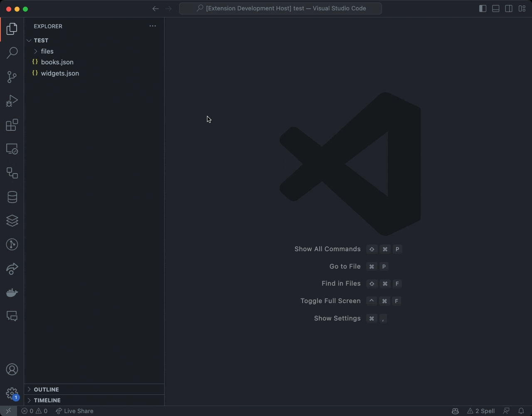Collapse the TEST folder section
Viewport: 532px width, 416px height.
pos(94,40)
